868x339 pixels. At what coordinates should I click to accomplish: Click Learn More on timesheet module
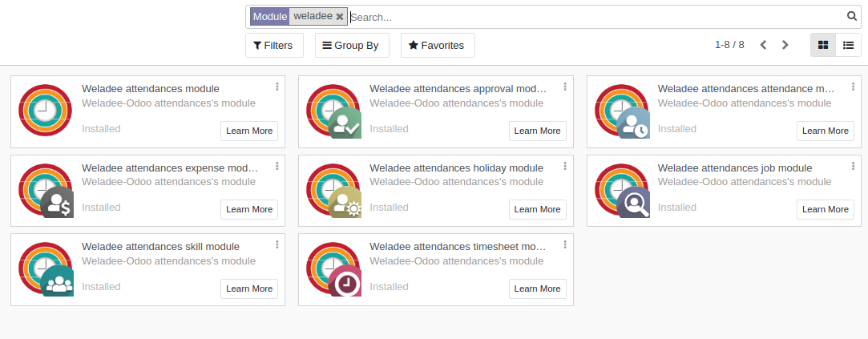[x=538, y=289]
